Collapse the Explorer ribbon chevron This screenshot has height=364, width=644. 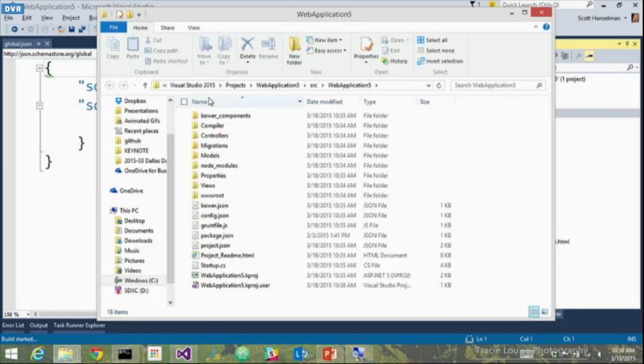click(536, 27)
